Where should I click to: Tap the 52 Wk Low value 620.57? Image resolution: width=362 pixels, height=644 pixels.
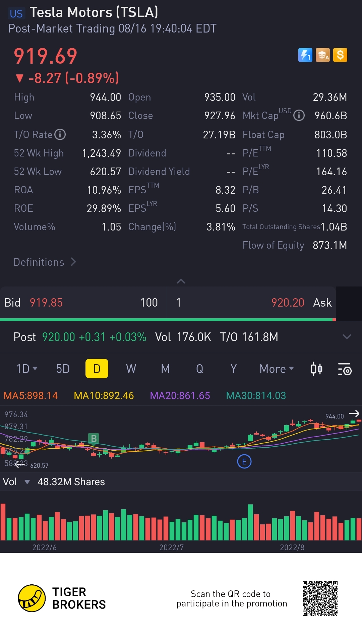106,172
